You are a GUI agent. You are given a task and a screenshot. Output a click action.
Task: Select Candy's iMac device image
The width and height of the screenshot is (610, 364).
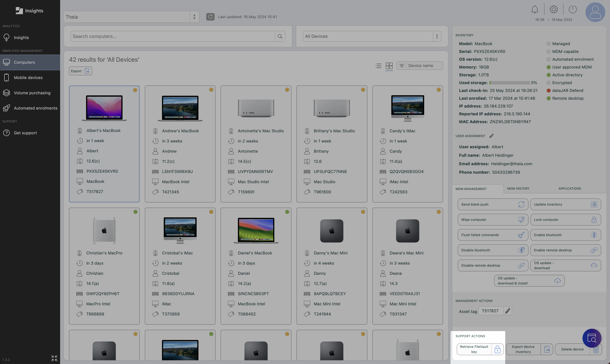(408, 108)
